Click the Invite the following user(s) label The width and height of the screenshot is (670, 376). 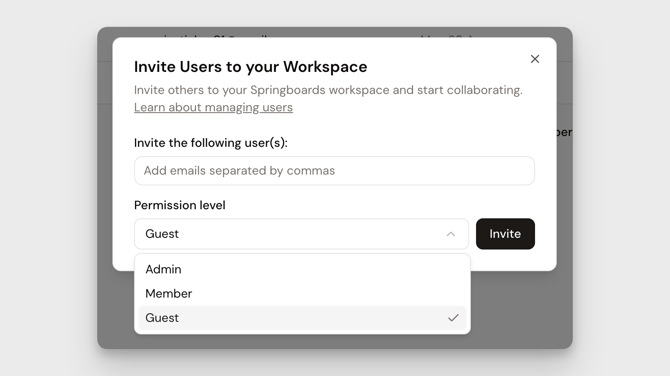[211, 143]
